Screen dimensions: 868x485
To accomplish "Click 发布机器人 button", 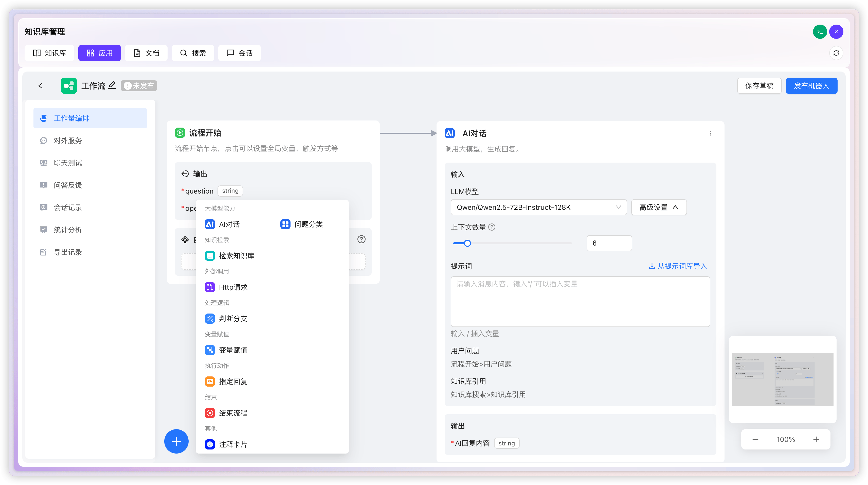I will tap(811, 86).
